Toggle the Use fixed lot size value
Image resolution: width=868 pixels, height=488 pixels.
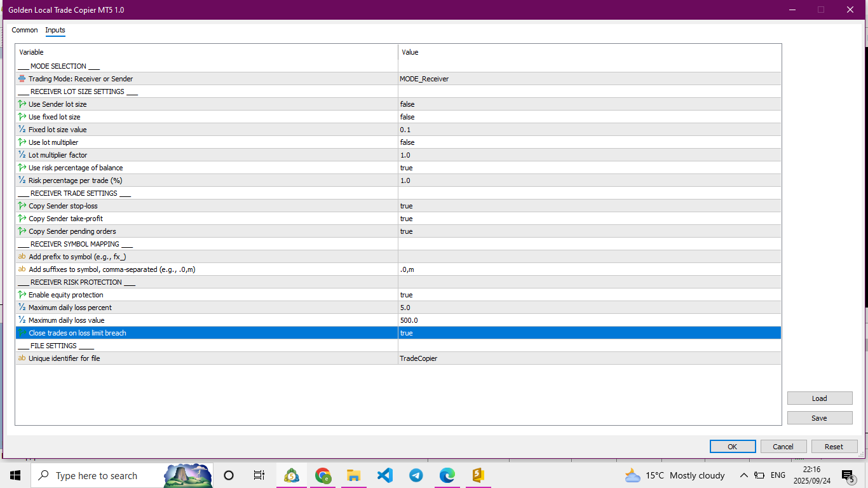[x=590, y=117]
